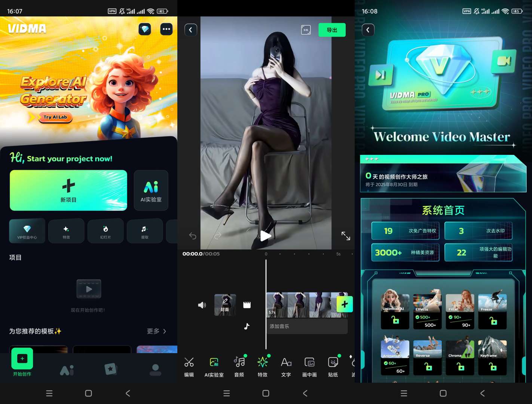Open the Reverse feature card
This screenshot has height=404, width=532.
click(427, 356)
